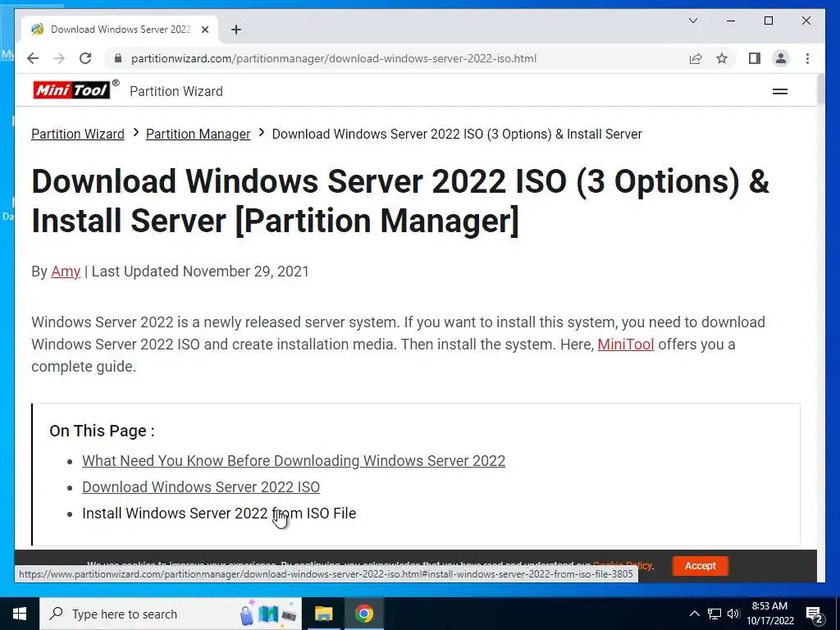Open Partition Wizard breadcrumb link

(78, 134)
